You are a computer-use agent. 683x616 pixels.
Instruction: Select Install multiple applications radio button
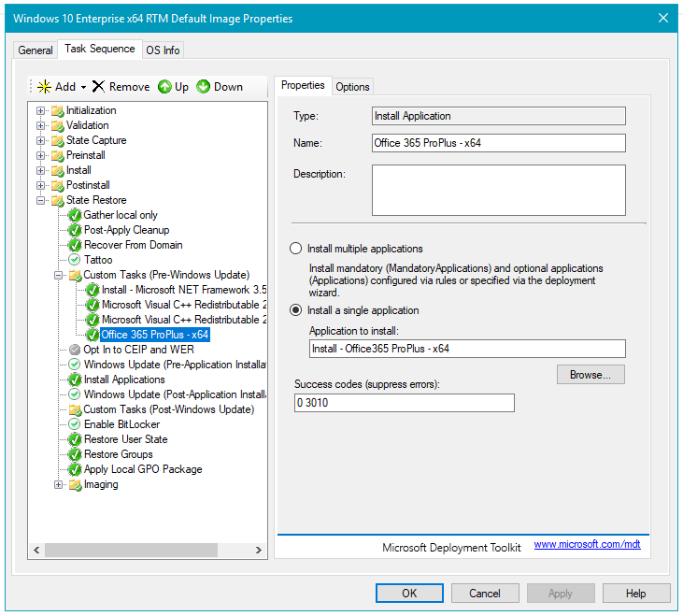pyautogui.click(x=296, y=249)
